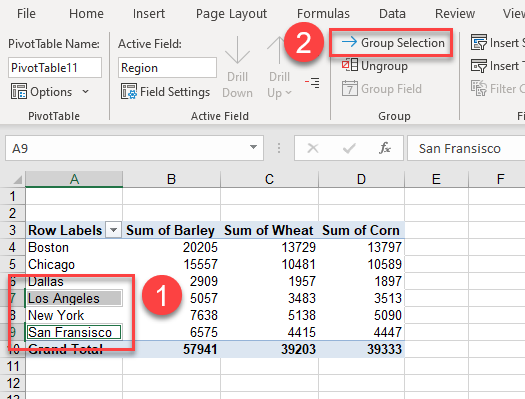Click the Group Selection arrow icon
Viewport: 525px width, 399px height.
(349, 42)
